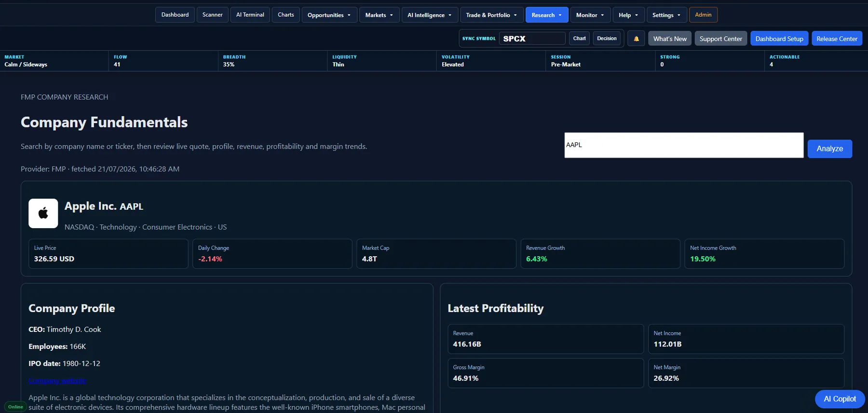Click the notification bell icon
The height and width of the screenshot is (413, 868).
636,39
